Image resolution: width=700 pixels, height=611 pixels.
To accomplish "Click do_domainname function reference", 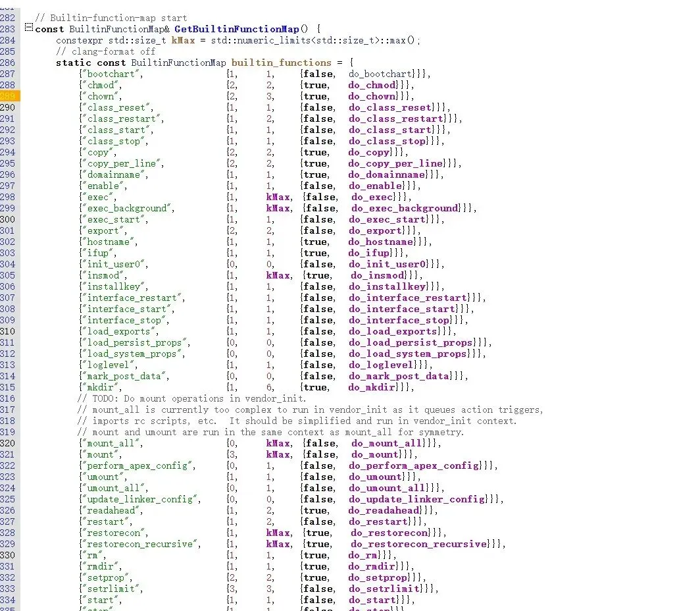I will coord(387,174).
